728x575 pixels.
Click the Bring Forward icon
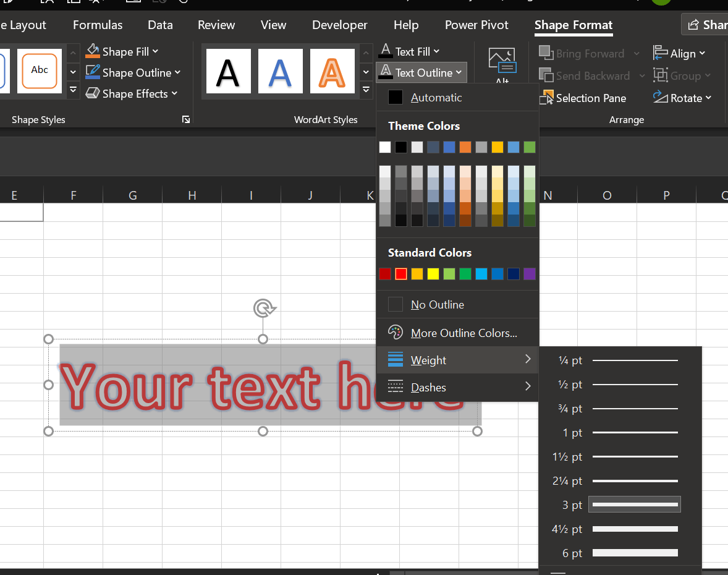(x=546, y=53)
